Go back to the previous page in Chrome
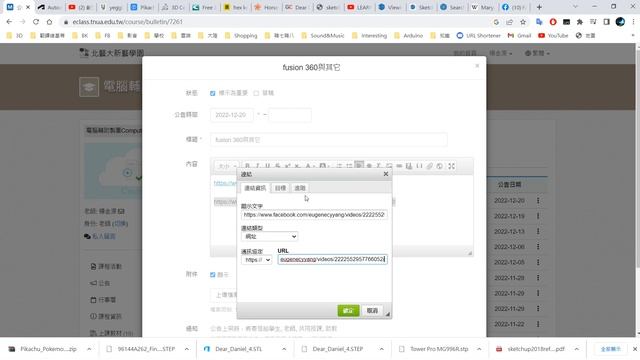640x360 pixels. point(9,22)
